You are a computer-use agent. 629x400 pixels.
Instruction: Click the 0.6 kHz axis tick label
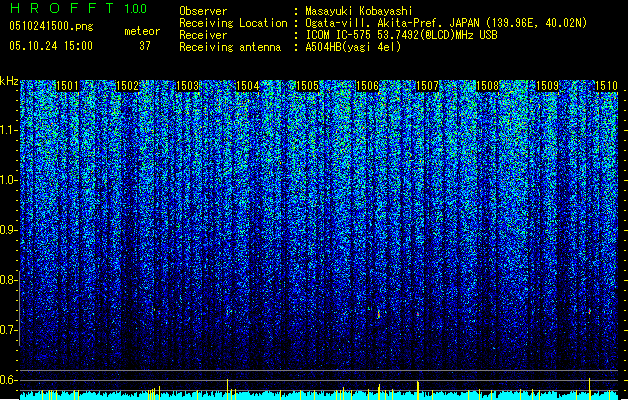9,380
